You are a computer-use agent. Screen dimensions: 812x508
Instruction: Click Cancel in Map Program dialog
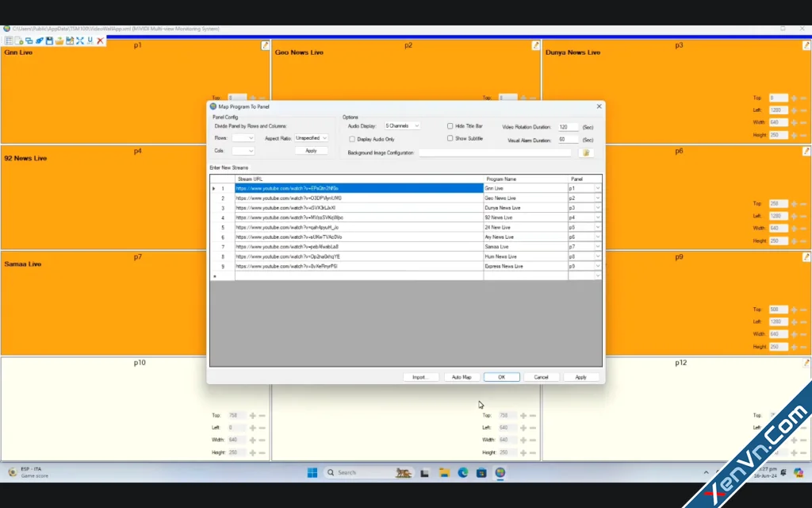point(541,377)
